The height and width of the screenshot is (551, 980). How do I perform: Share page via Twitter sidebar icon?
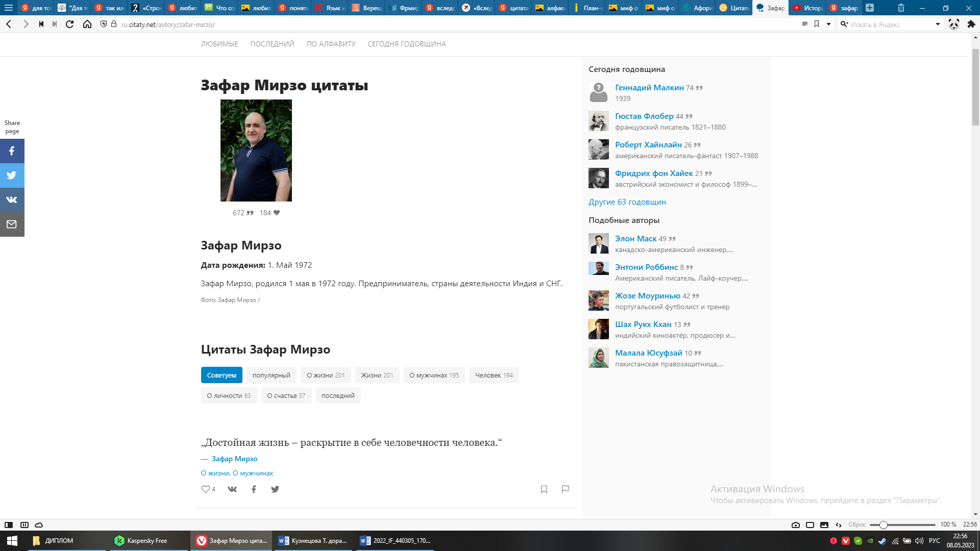click(x=12, y=176)
